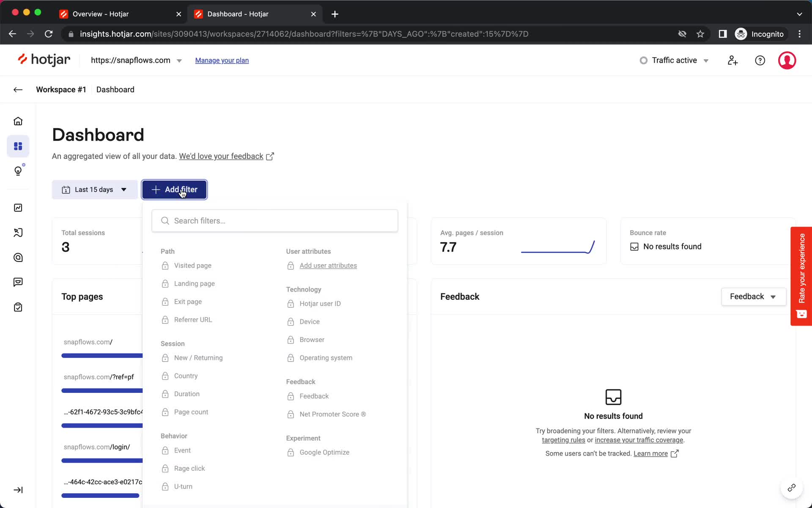Screen dimensions: 812x508
Task: Click the Traffic active status dropdown
Action: click(x=675, y=60)
